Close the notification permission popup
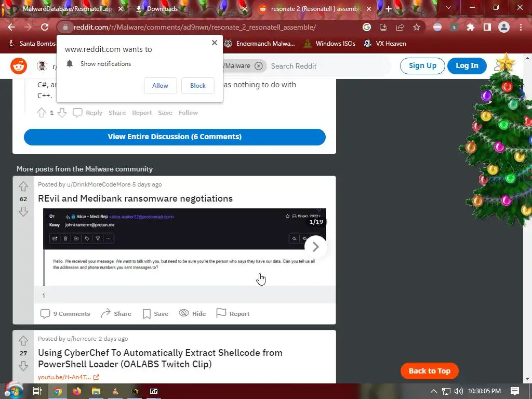The height and width of the screenshot is (399, 532). (x=215, y=43)
